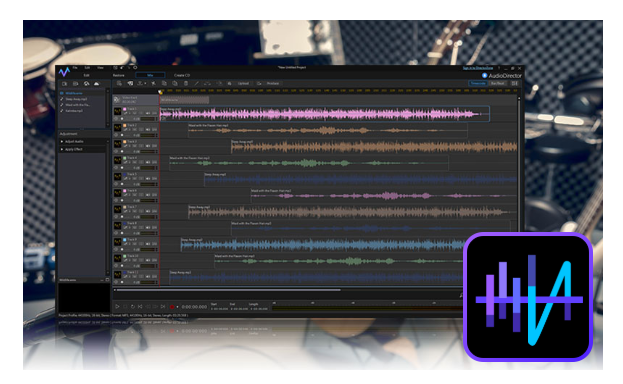Minimize the Wildlife.wmv preview panel
This screenshot has height=384, width=623.
[102, 280]
